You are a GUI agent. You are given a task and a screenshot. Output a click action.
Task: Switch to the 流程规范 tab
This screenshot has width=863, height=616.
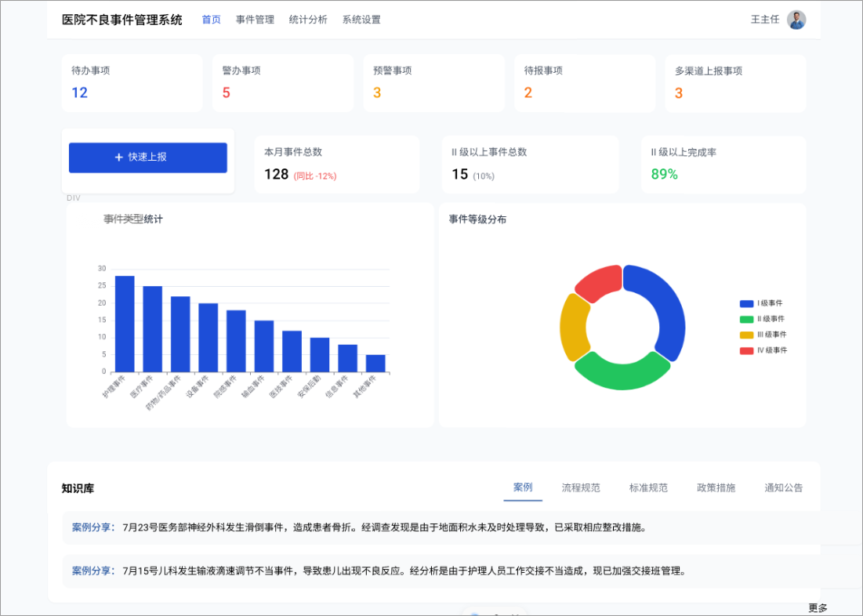coord(581,487)
